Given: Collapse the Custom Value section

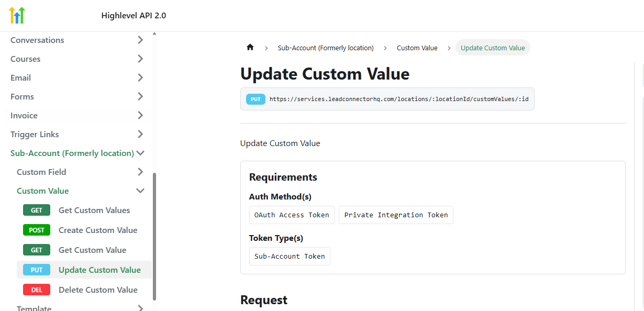Looking at the screenshot, I should coord(140,191).
